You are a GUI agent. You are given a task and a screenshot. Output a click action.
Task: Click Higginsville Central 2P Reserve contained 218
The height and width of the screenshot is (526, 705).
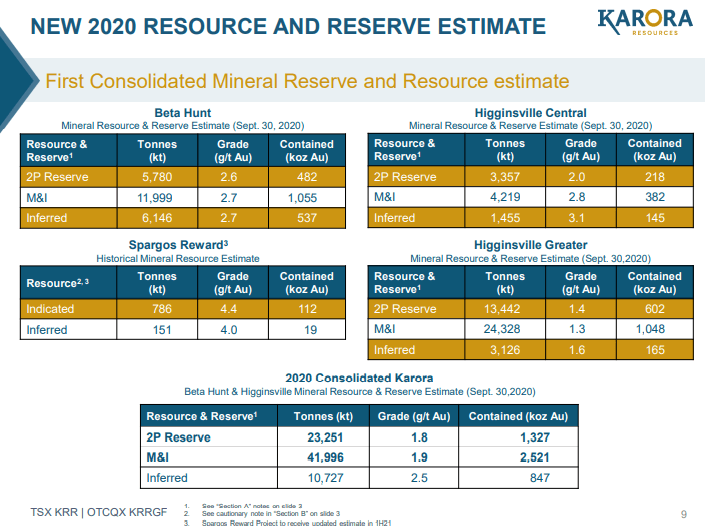pos(655,177)
